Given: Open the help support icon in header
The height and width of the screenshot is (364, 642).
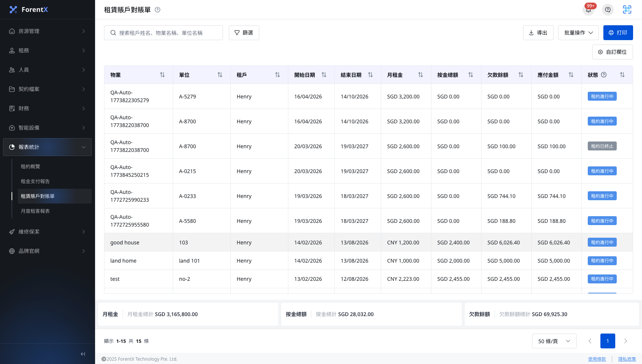Looking at the screenshot, I should point(608,10).
